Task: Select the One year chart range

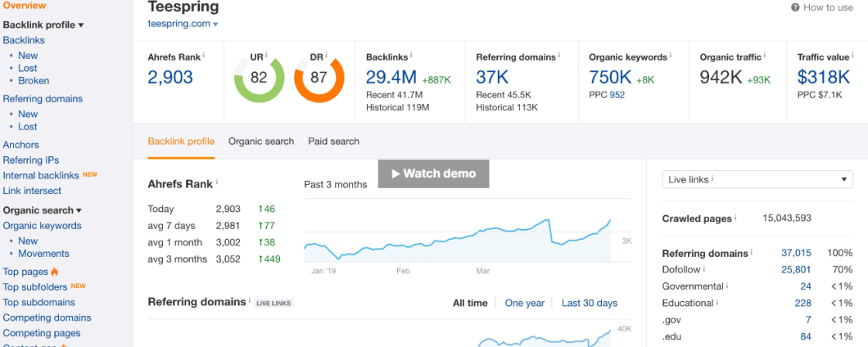Action: click(524, 303)
